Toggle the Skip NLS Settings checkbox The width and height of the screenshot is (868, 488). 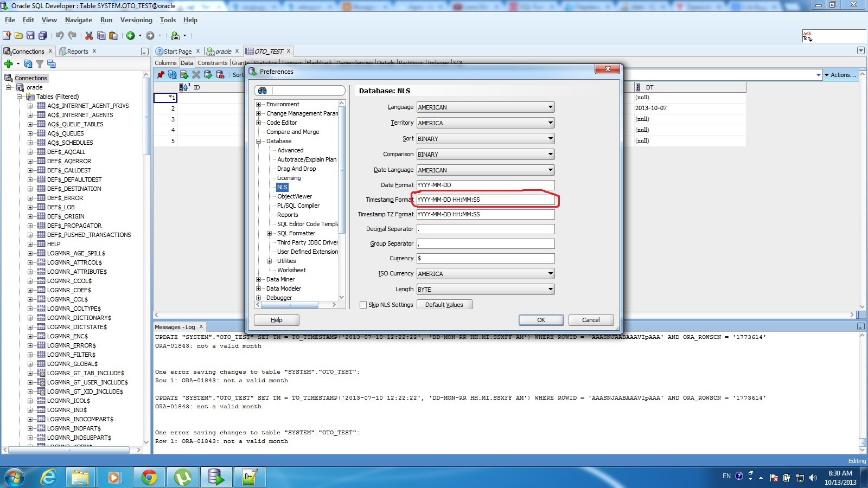point(363,305)
